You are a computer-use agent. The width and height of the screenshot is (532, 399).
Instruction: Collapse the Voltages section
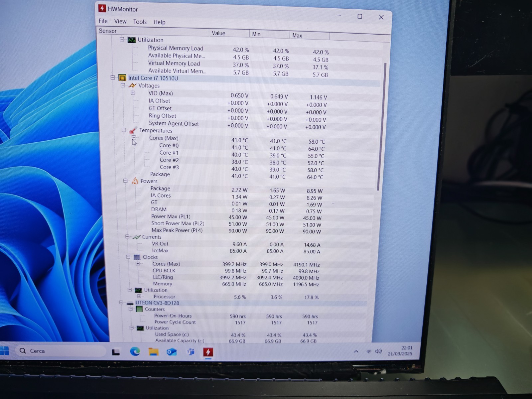click(x=123, y=85)
